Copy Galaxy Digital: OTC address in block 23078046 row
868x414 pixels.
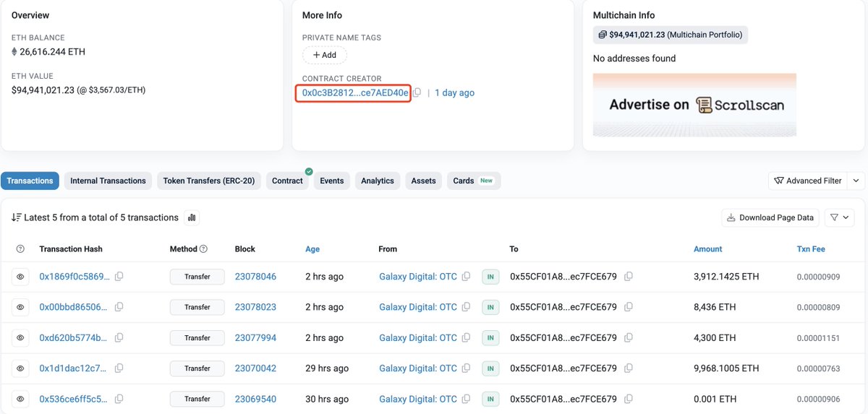tap(467, 277)
